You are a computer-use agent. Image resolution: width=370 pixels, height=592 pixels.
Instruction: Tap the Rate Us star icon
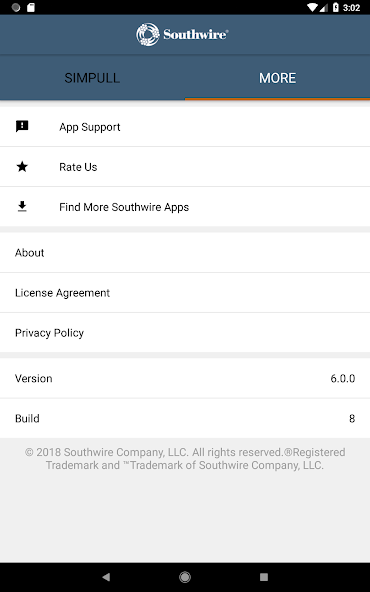point(22,166)
